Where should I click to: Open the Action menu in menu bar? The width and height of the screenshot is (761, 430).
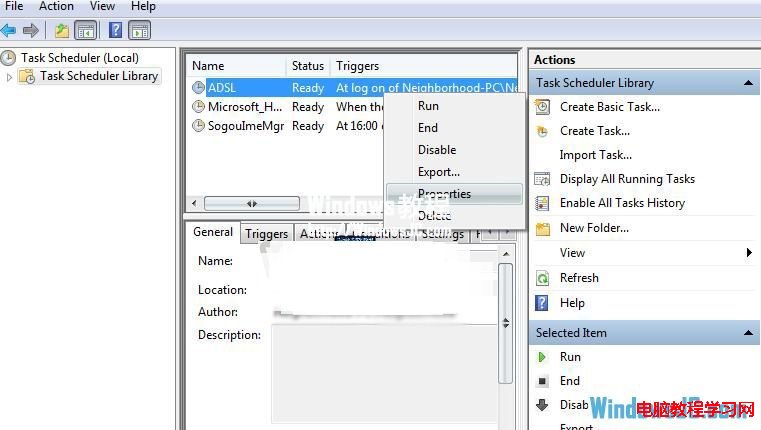(56, 6)
